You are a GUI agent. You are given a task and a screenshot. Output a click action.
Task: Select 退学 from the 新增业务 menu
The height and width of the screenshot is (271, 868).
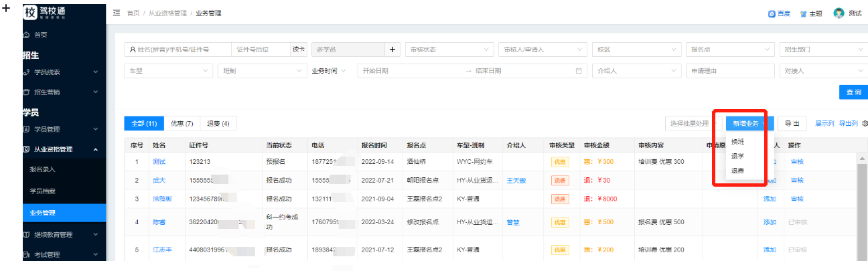[x=737, y=156]
